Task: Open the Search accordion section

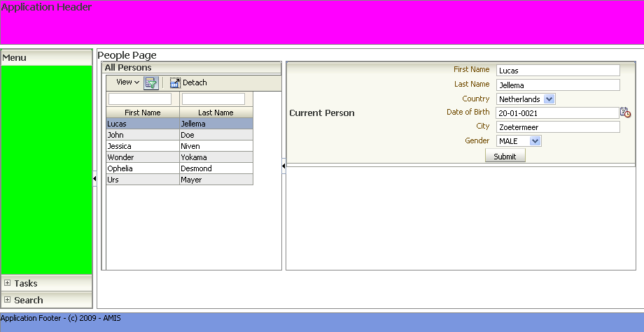Action: [47, 300]
